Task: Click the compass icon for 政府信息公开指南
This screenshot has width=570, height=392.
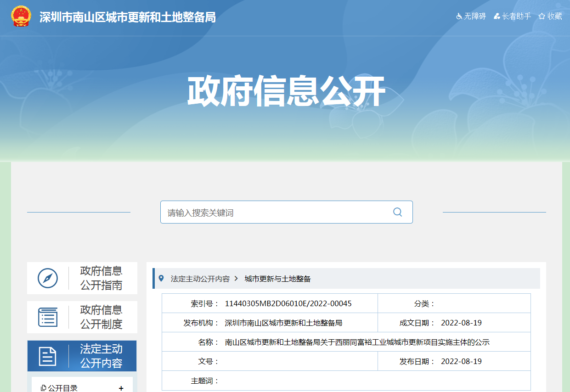Action: click(x=48, y=278)
